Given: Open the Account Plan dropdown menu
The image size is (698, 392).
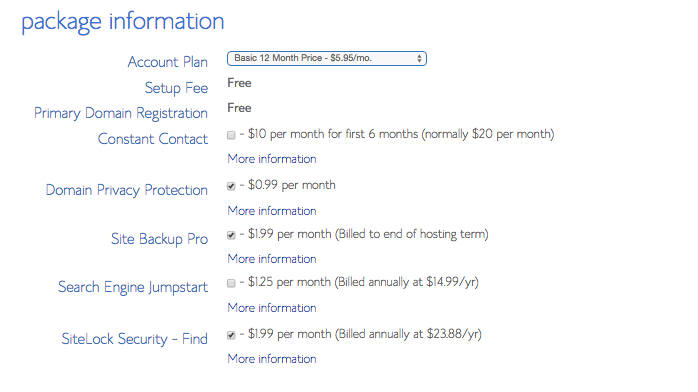Looking at the screenshot, I should click(x=327, y=58).
